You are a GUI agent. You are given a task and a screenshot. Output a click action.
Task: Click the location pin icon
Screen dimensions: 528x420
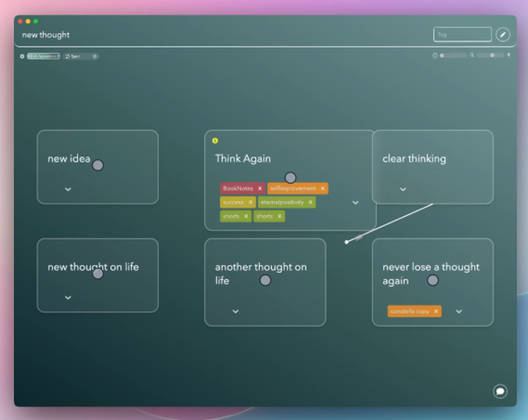[x=508, y=55]
